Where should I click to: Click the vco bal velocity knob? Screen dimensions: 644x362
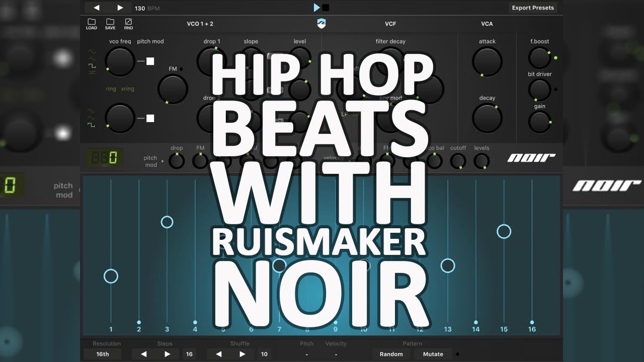[434, 161]
